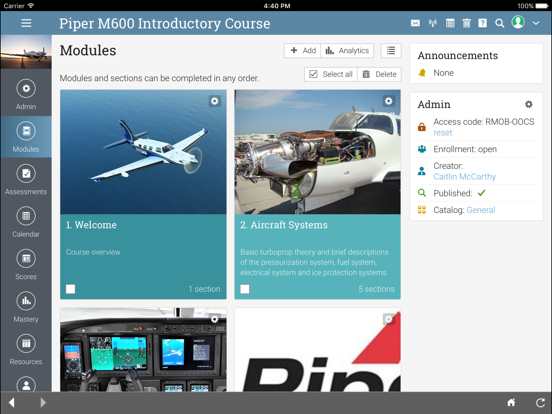Open the calendar grid icon in header
This screenshot has height=414, width=552.
click(x=450, y=23)
